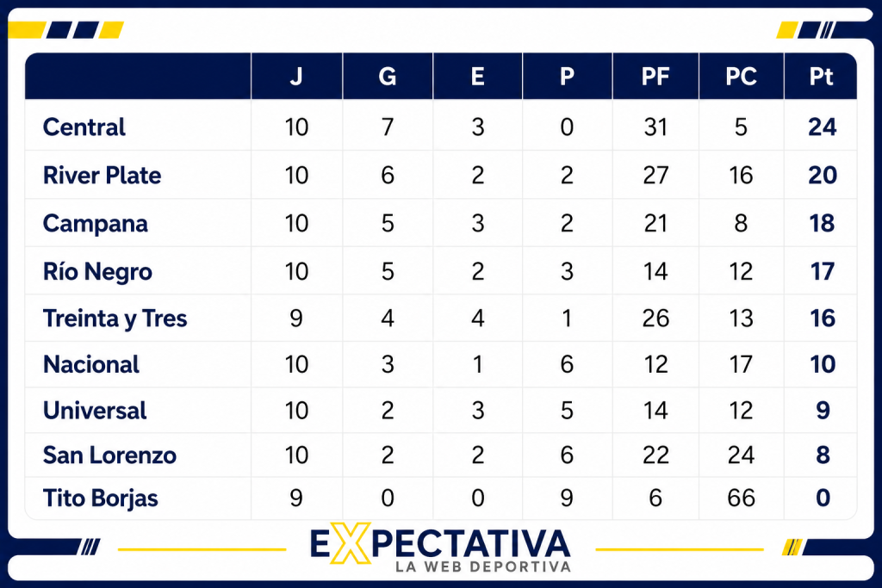Select the Campana team name
Screen dimensions: 882x588
click(x=95, y=224)
